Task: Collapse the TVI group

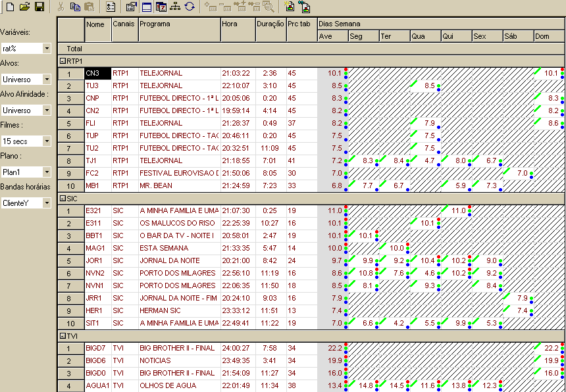Action: pos(63,337)
